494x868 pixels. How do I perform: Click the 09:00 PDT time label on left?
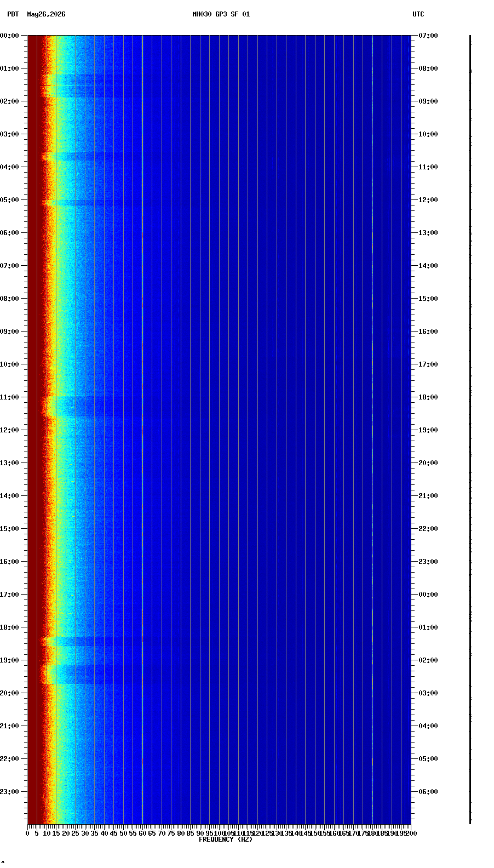pos(9,332)
